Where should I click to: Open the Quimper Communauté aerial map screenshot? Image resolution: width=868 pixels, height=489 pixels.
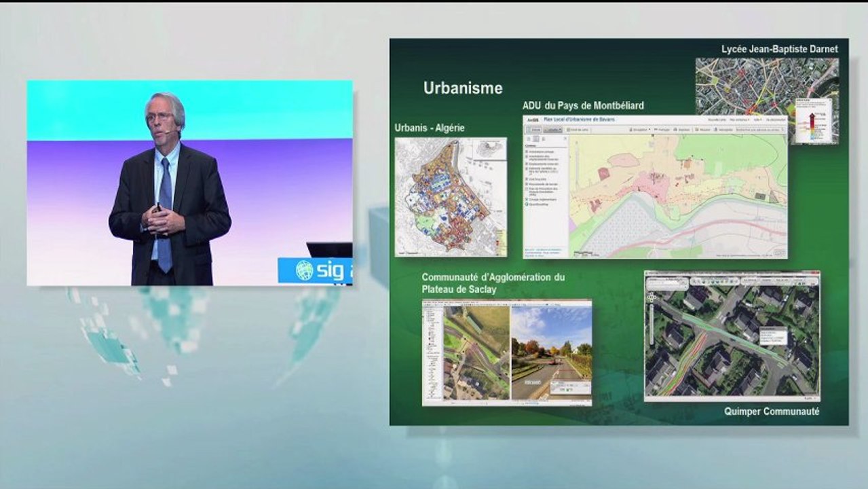point(732,336)
